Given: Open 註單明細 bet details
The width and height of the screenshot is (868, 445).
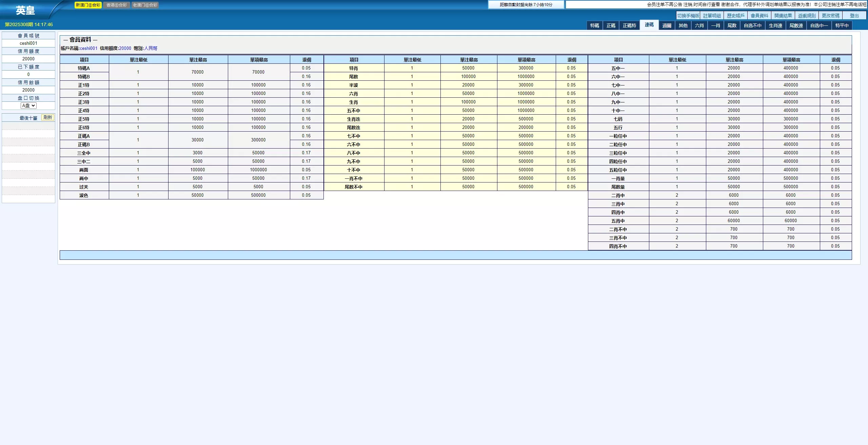Looking at the screenshot, I should (712, 16).
